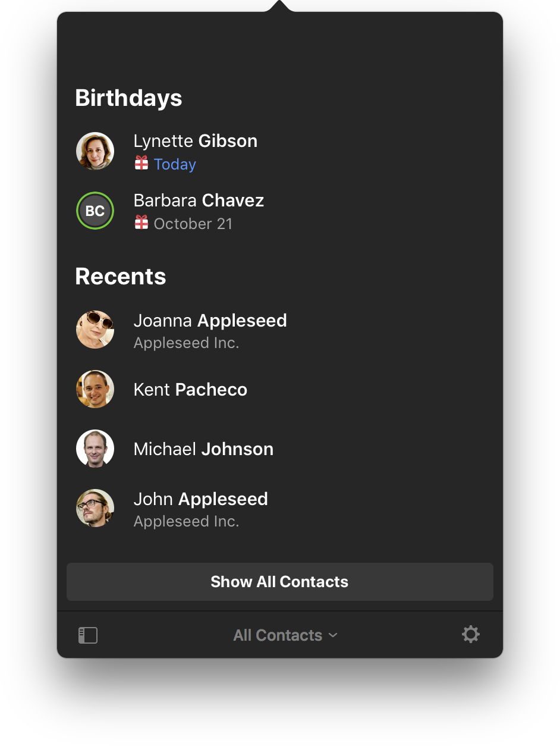Select Joanna Appleseed's profile picture

95,330
